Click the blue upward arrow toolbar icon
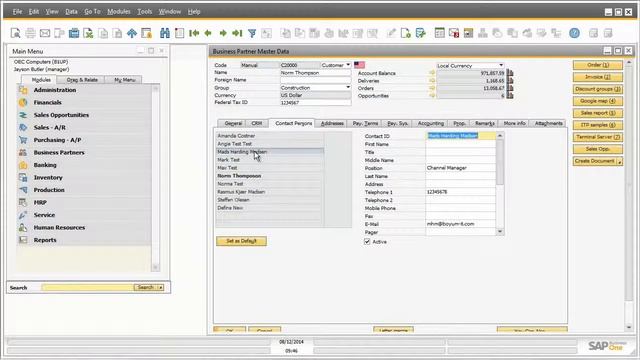640x360 pixels. point(131,33)
